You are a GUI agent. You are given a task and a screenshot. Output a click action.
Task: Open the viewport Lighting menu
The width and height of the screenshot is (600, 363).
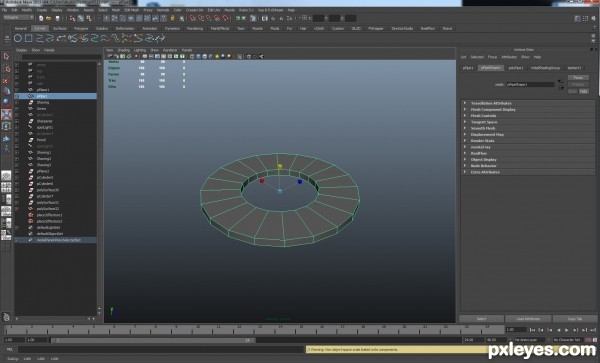tap(140, 50)
